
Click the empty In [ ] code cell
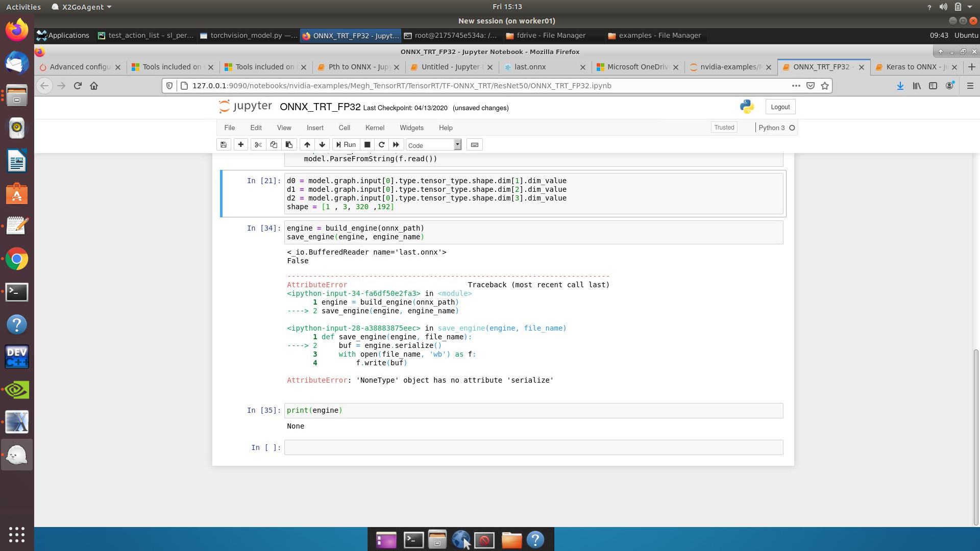510,447
